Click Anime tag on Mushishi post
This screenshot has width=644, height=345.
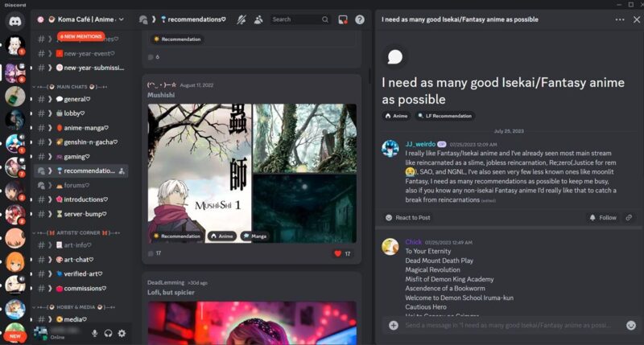222,236
